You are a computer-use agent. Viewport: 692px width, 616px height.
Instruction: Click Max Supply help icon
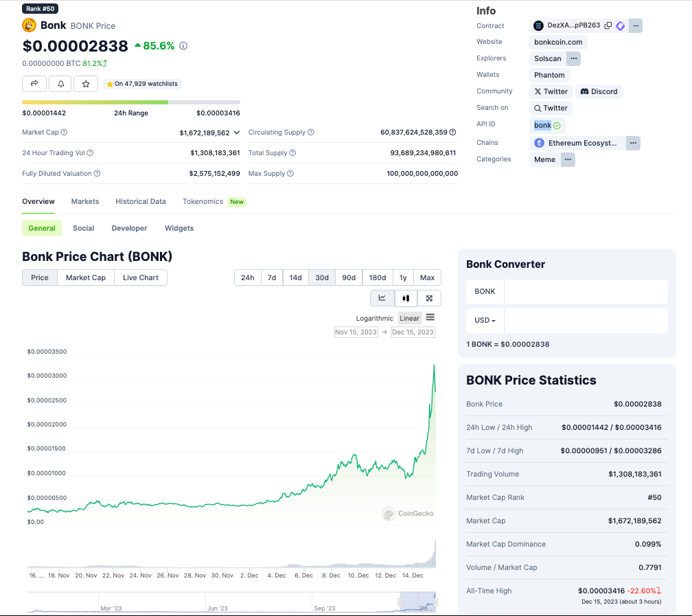tap(290, 174)
